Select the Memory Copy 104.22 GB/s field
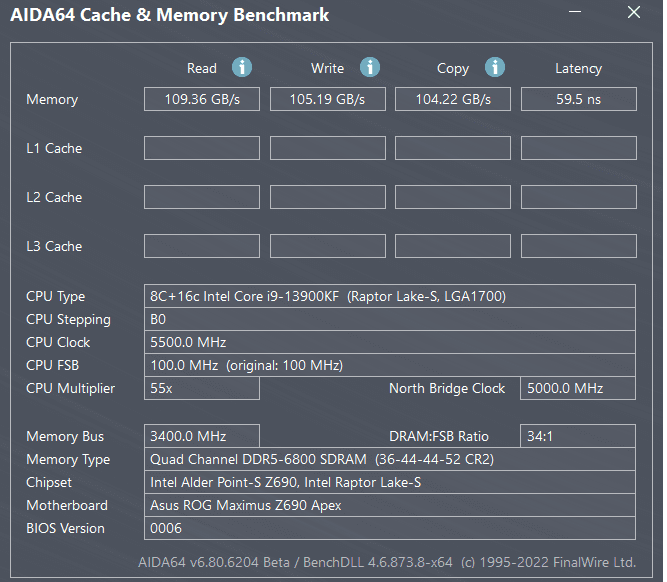 [453, 99]
